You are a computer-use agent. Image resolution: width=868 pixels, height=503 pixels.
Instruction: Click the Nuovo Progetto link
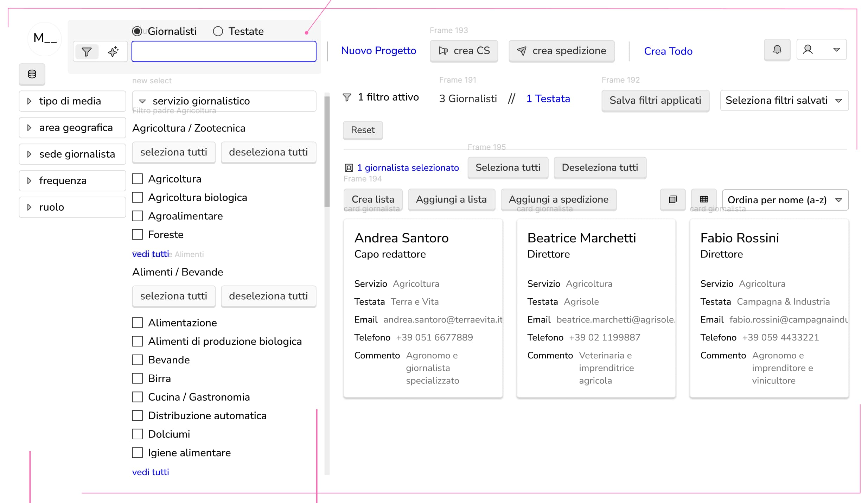[x=378, y=51]
